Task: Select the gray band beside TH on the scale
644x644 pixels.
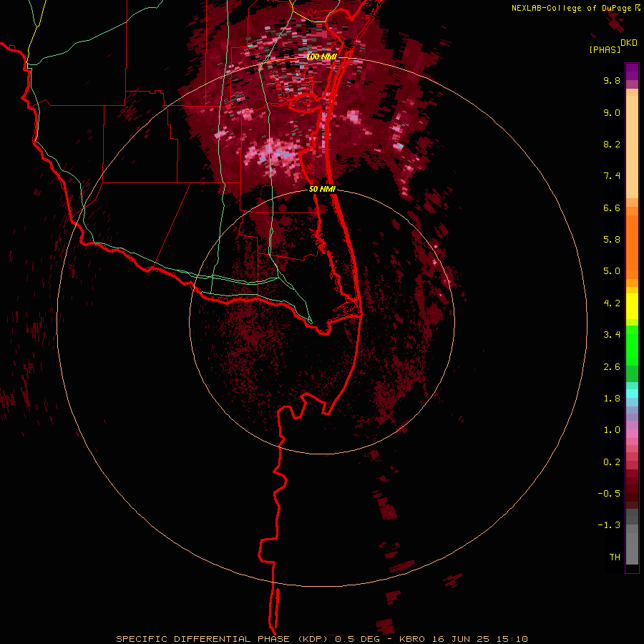Action: (632, 548)
